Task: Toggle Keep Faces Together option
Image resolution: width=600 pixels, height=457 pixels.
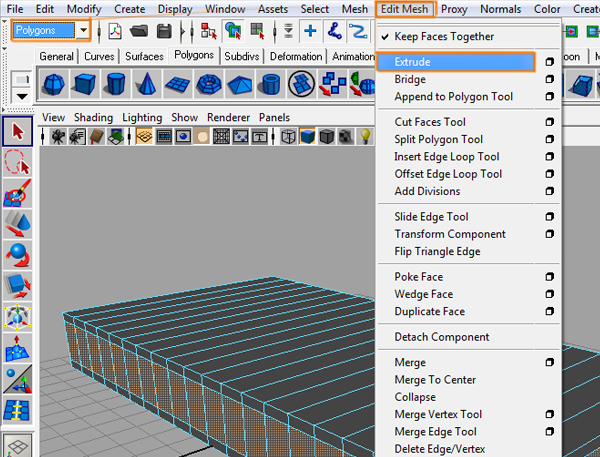Action: tap(444, 37)
